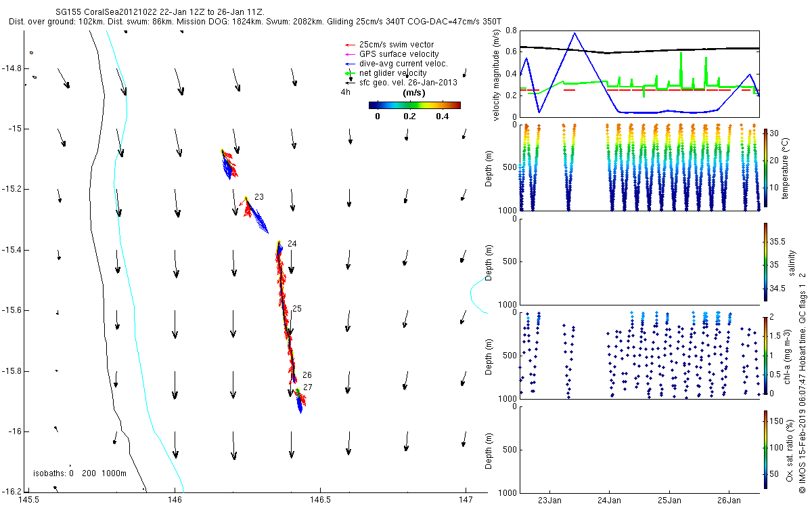Click day marker '23' on glider track

259,197
